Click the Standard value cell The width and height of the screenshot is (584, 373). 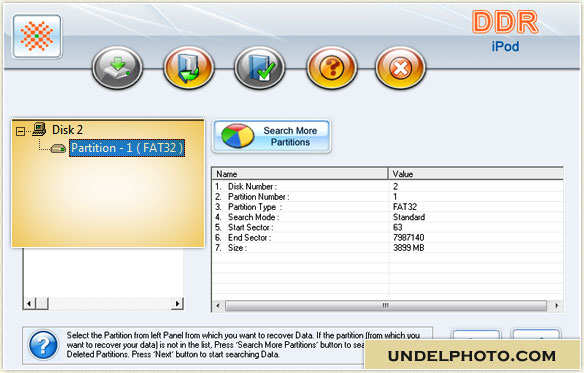pos(409,217)
